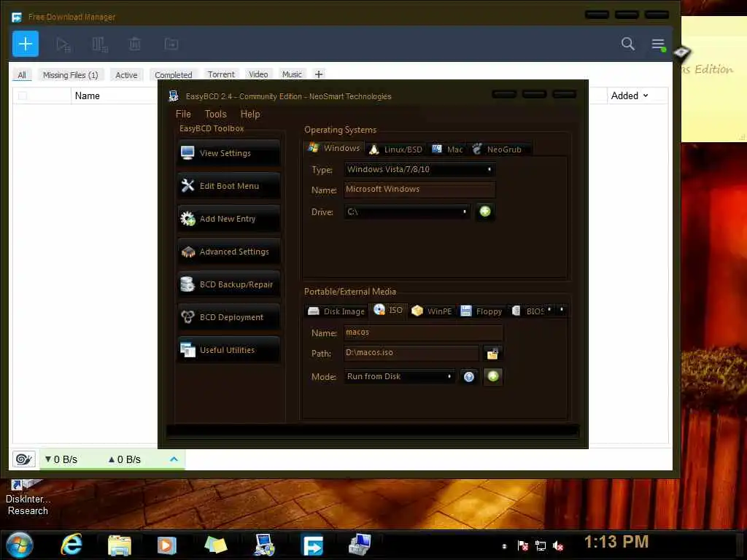Launch Internet Explorer from taskbar
This screenshot has width=747, height=560.
pyautogui.click(x=71, y=544)
